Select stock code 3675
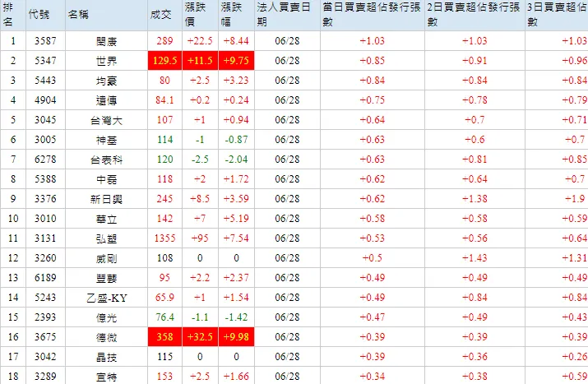Screen dimensions: 588x384 [45, 337]
